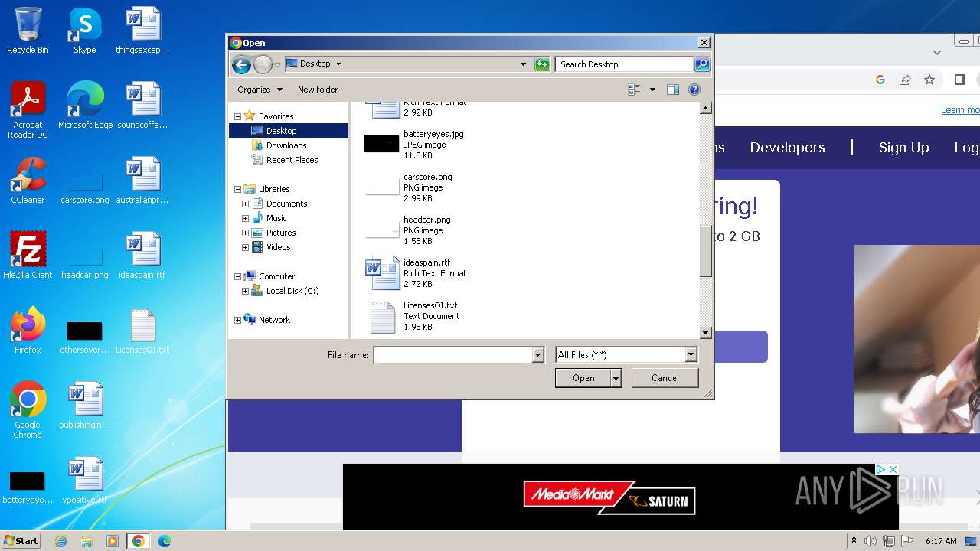Image resolution: width=980 pixels, height=551 pixels.
Task: Click the volume speaker tray icon
Action: click(871, 541)
